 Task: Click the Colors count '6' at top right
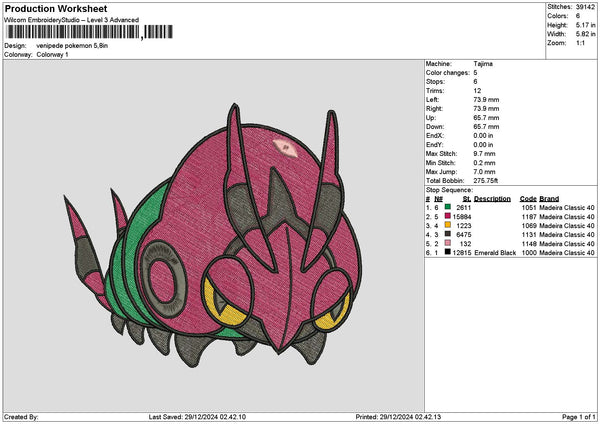pos(578,16)
